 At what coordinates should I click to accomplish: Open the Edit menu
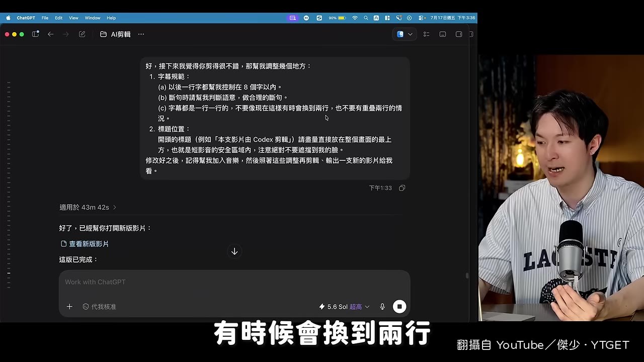[x=59, y=18]
